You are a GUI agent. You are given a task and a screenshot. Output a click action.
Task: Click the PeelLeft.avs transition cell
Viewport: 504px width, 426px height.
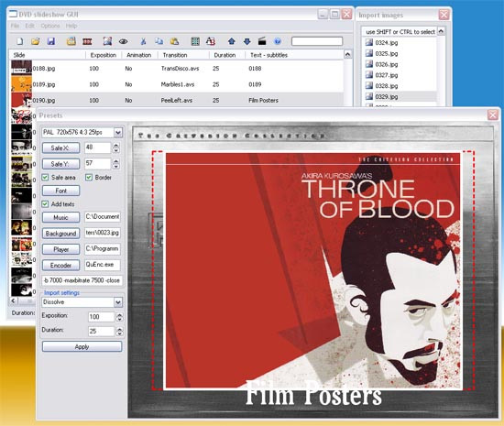[177, 100]
